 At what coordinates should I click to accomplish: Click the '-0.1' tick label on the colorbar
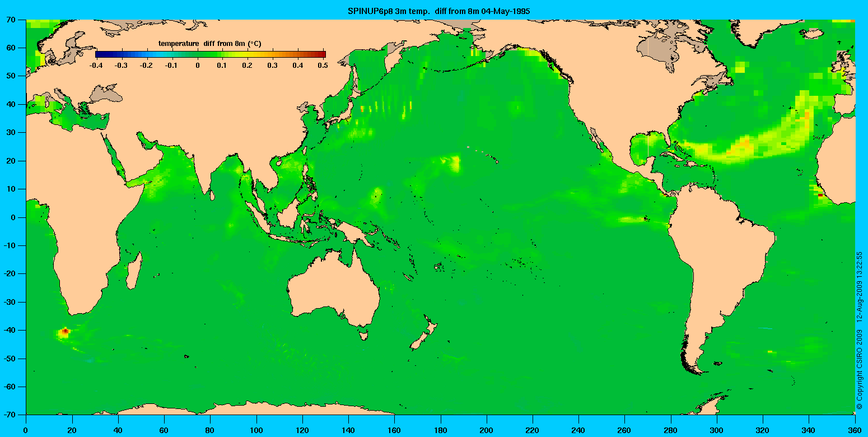172,66
